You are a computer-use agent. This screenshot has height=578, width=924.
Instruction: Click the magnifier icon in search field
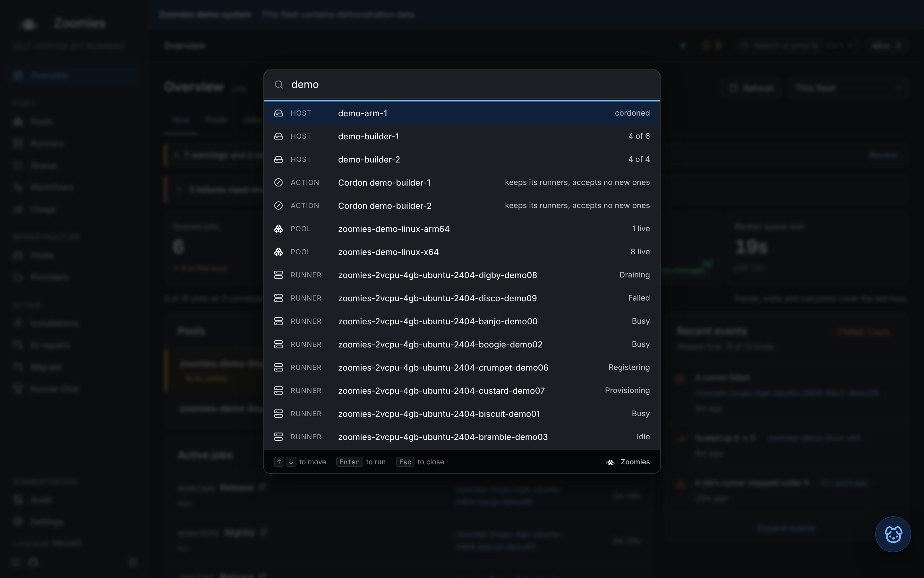pyautogui.click(x=279, y=84)
